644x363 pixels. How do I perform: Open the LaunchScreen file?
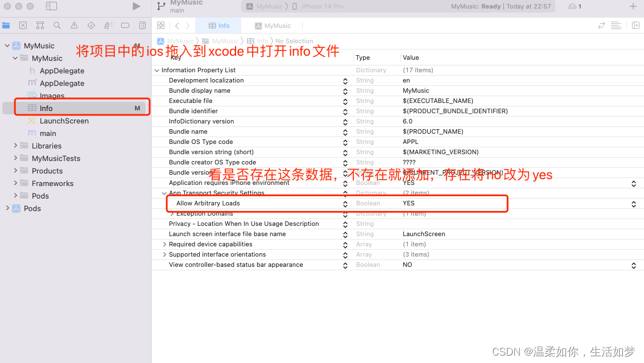pos(64,121)
